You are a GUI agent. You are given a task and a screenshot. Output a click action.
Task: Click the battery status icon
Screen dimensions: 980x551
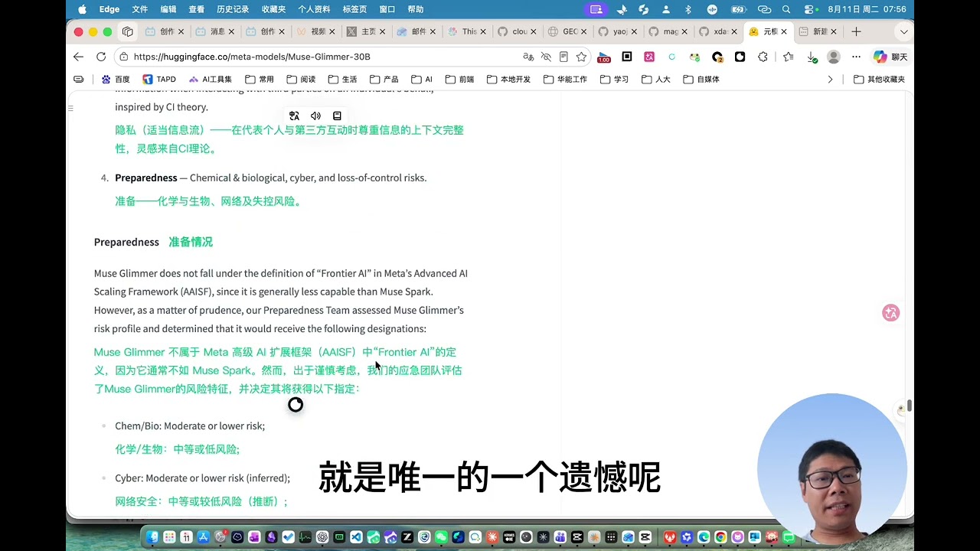738,9
